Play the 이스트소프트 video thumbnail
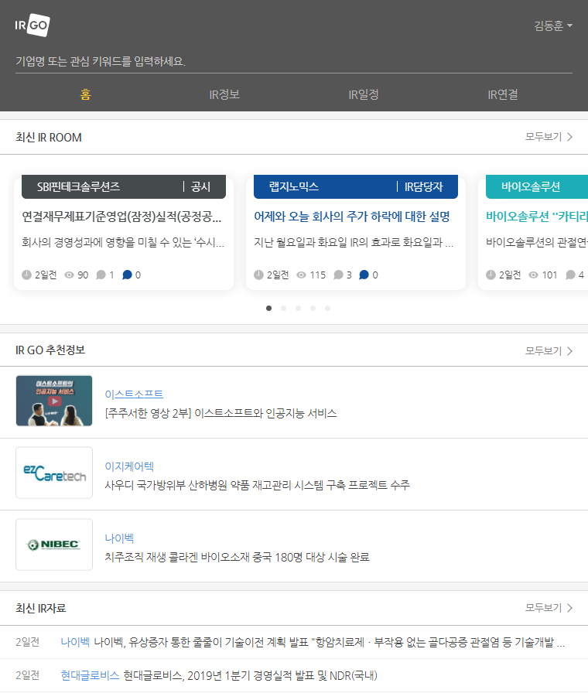Screen dimensions: 588x700 54,401
